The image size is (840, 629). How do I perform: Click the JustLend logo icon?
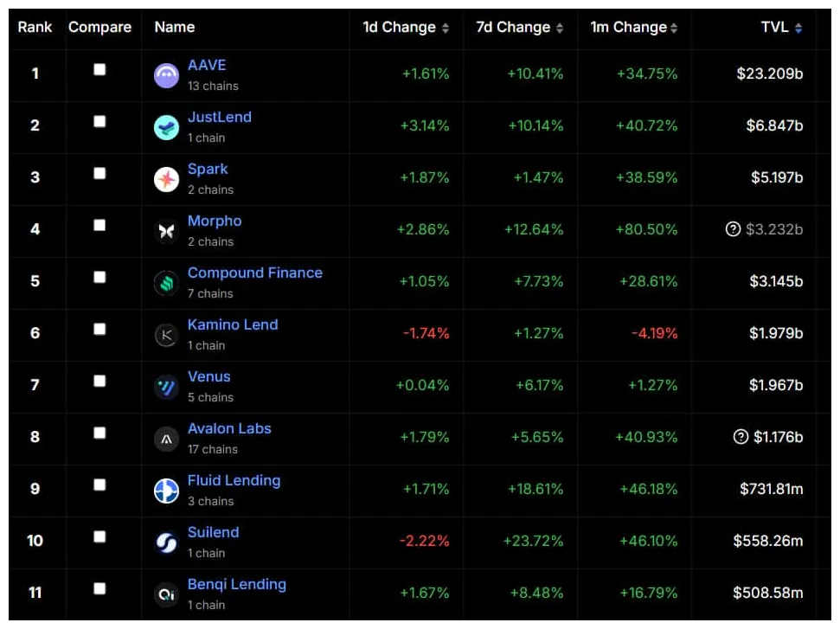[165, 126]
